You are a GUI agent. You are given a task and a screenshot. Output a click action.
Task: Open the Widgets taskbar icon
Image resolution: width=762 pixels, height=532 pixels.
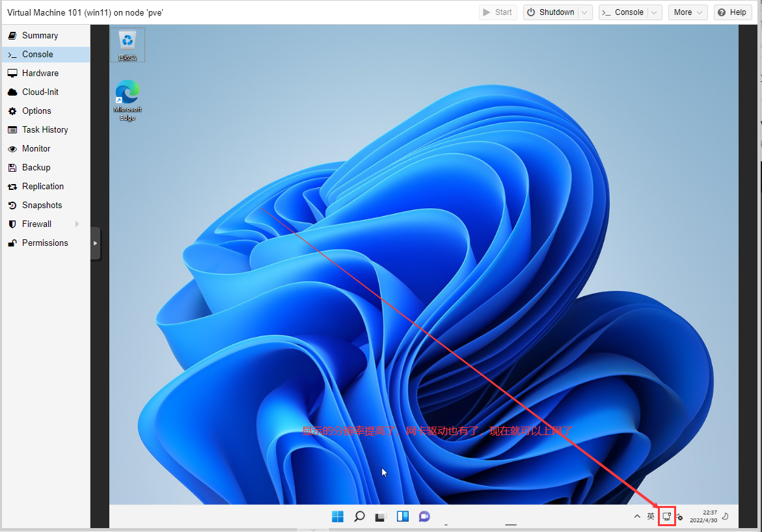[x=402, y=516]
